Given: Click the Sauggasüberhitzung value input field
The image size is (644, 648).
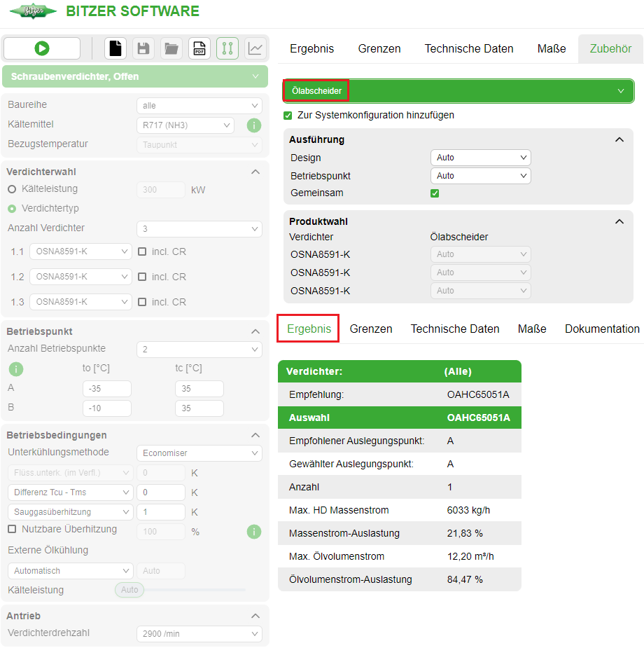Looking at the screenshot, I should click(160, 512).
